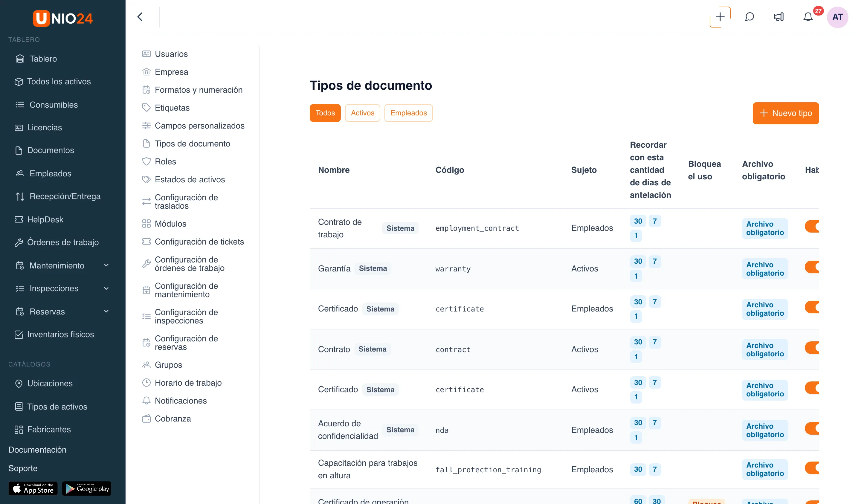Screen dimensions: 861x504
Task: Click the Nuevo tipo button
Action: 785,113
